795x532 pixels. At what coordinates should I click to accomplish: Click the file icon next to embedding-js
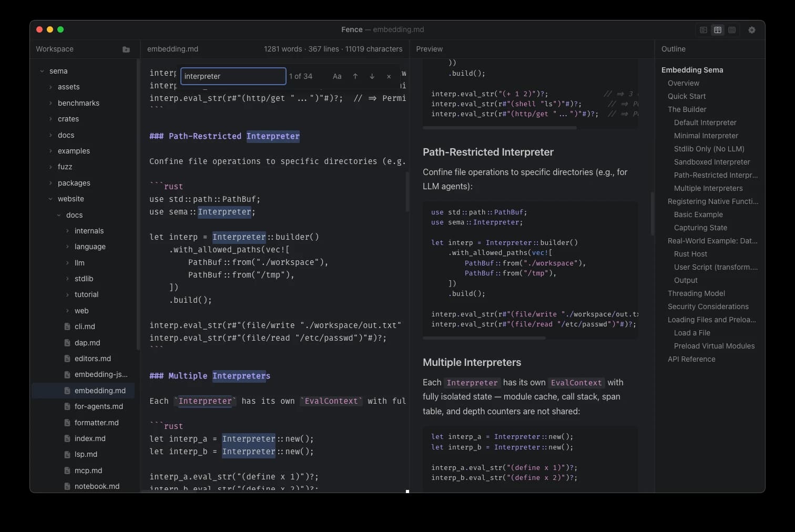click(x=67, y=374)
